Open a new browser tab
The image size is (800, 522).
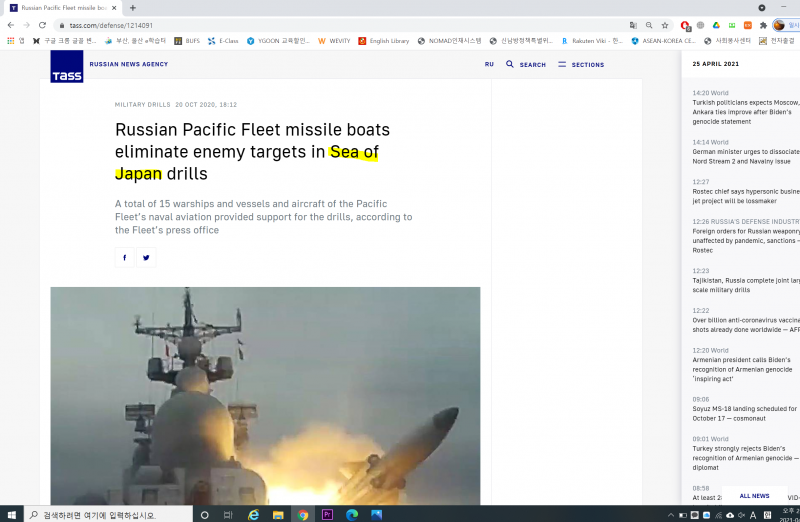pyautogui.click(x=132, y=7)
